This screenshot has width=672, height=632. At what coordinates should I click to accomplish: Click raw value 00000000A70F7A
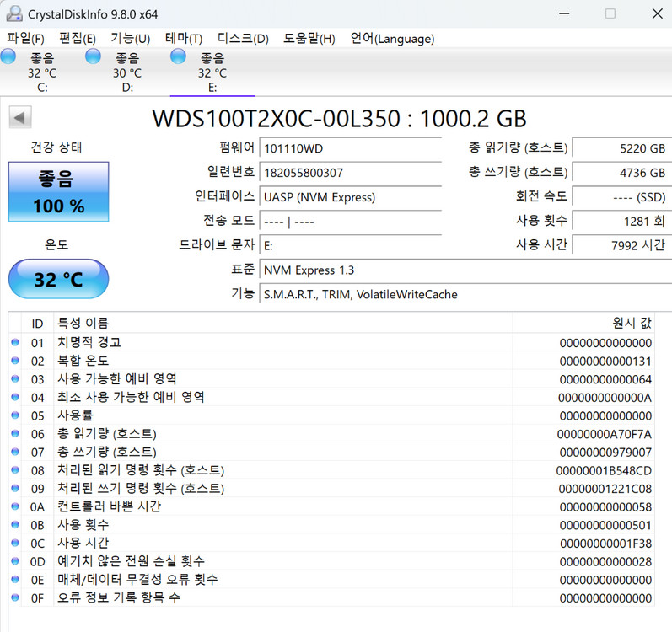605,434
